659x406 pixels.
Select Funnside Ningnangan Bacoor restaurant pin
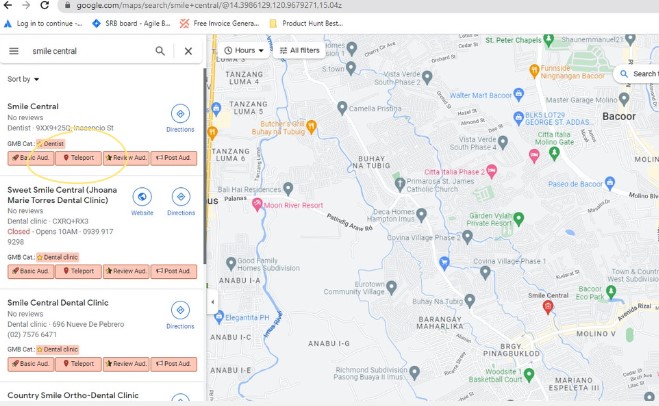pos(534,71)
